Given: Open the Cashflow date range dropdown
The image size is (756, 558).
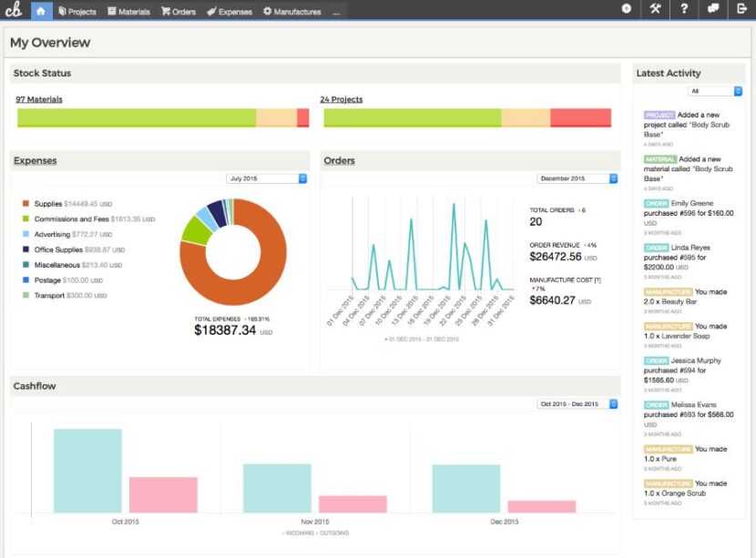Looking at the screenshot, I should click(x=575, y=403).
